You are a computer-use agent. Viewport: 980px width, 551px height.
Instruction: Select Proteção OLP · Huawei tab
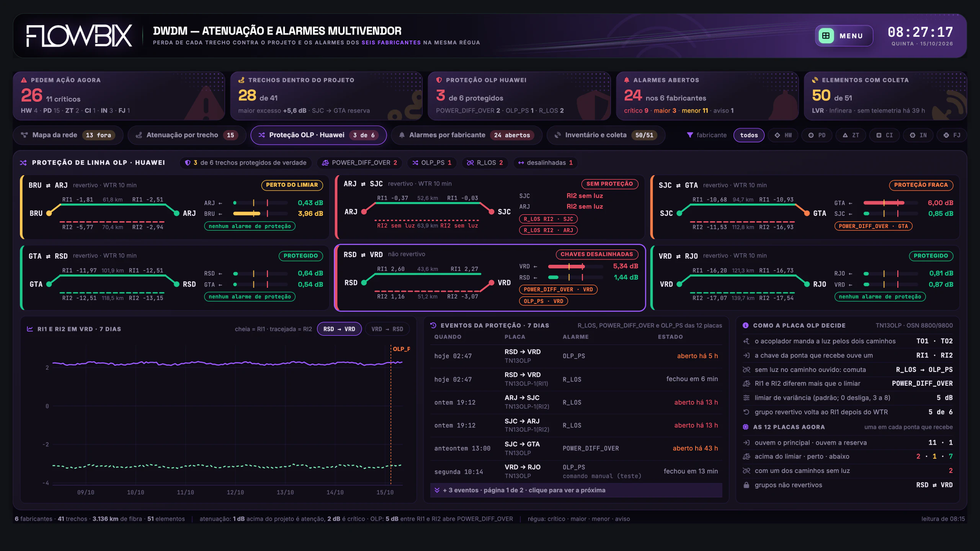pos(318,135)
